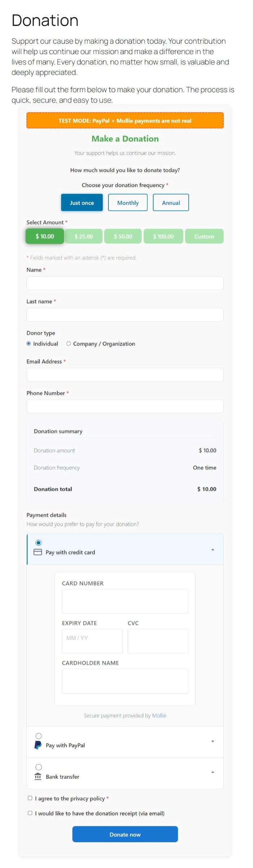Collapse the credit card payment section

212,549
